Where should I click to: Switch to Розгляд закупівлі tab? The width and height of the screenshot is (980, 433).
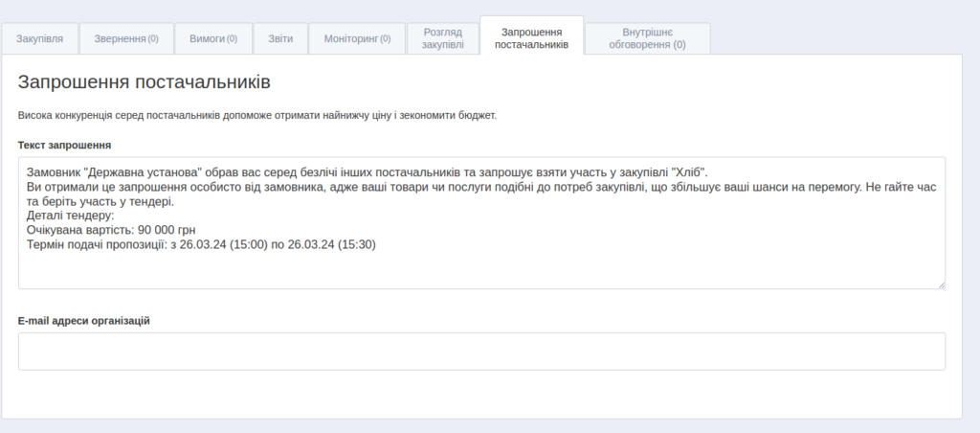pos(442,38)
